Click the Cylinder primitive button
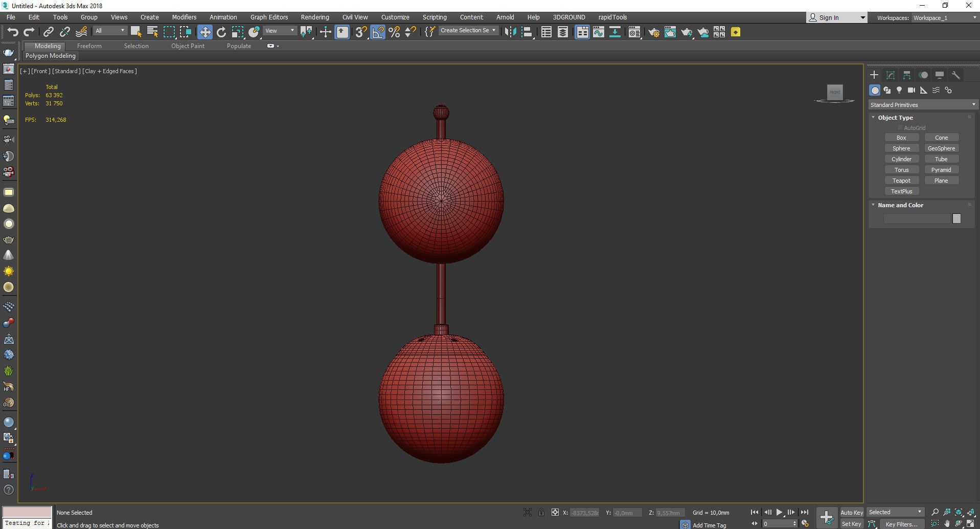The image size is (980, 529). 901,159
